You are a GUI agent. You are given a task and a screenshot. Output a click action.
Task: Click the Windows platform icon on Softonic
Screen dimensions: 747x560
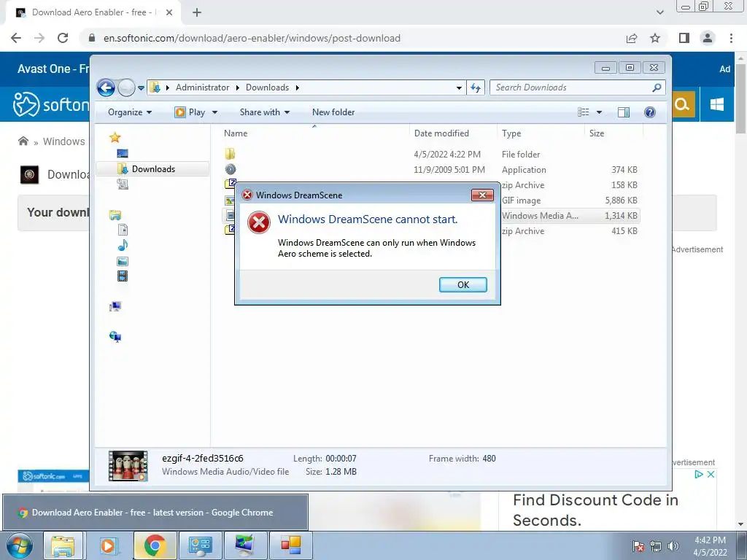716,104
